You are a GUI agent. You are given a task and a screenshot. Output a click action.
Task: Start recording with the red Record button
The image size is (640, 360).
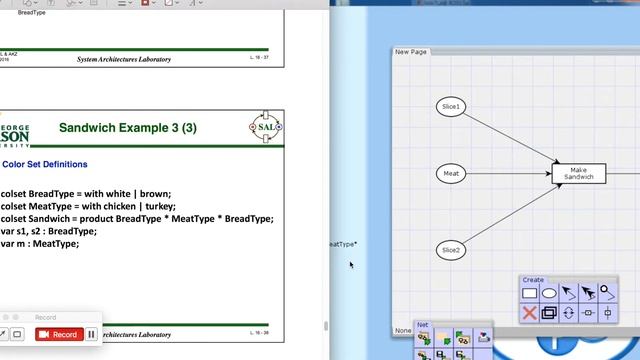tap(59, 334)
